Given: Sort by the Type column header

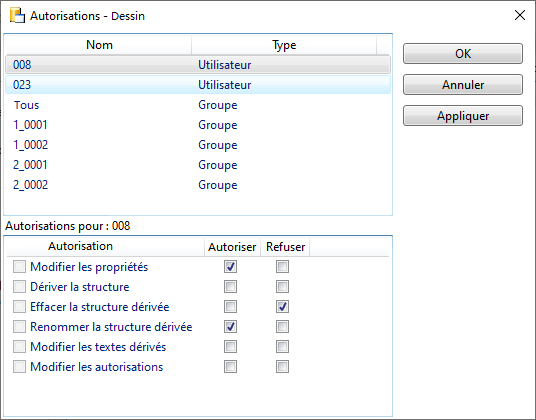Looking at the screenshot, I should (x=284, y=45).
